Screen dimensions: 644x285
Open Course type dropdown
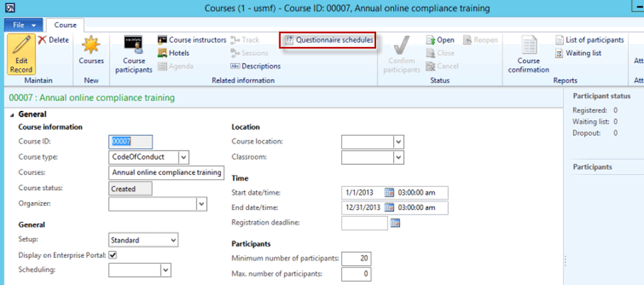tap(184, 157)
